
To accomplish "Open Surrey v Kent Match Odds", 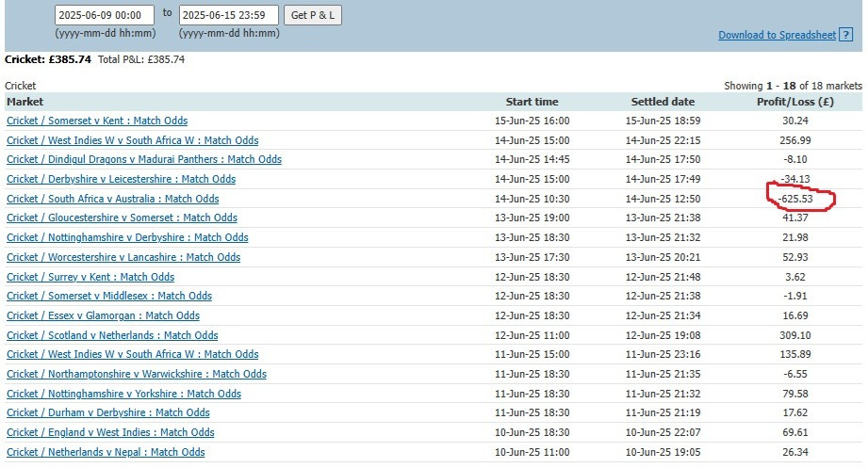I will tap(90, 277).
